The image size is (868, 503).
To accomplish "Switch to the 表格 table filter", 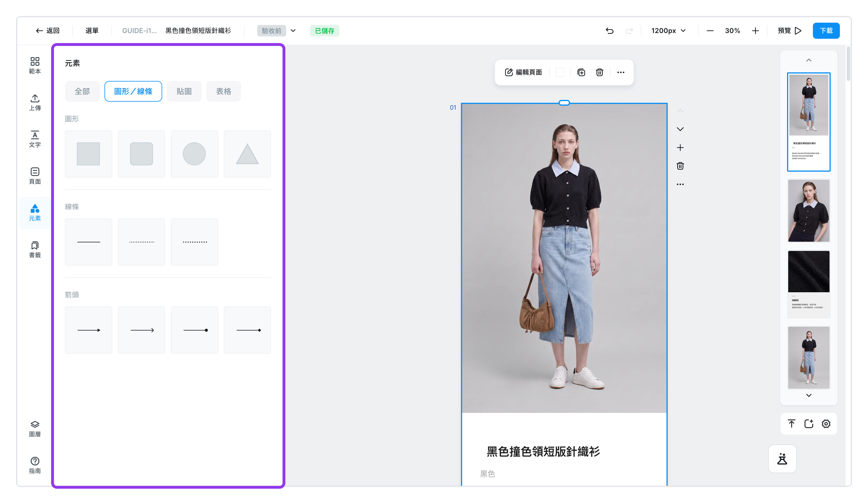I will [224, 91].
